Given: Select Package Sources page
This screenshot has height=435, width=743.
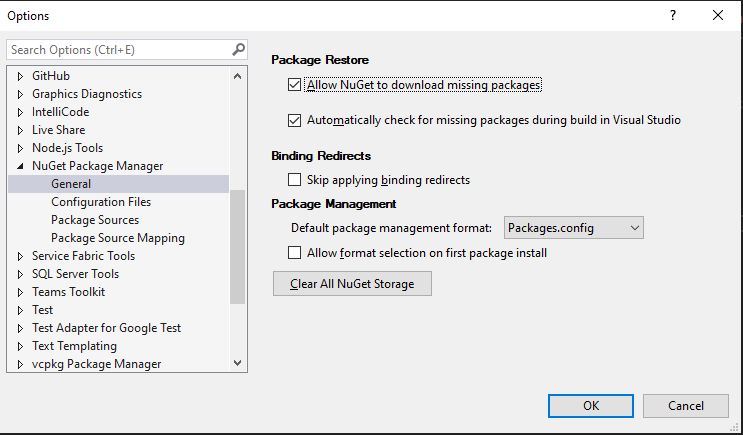Looking at the screenshot, I should [95, 220].
